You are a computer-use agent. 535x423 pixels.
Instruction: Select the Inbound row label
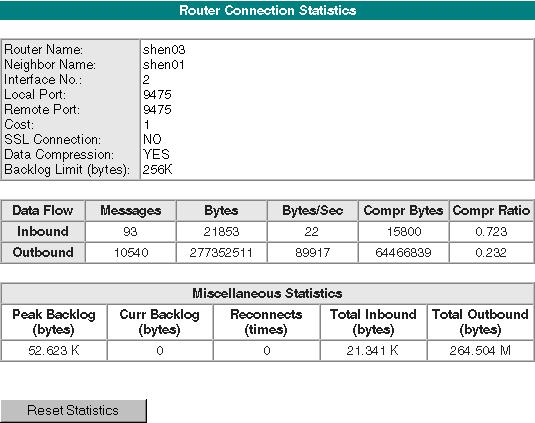pyautogui.click(x=43, y=232)
